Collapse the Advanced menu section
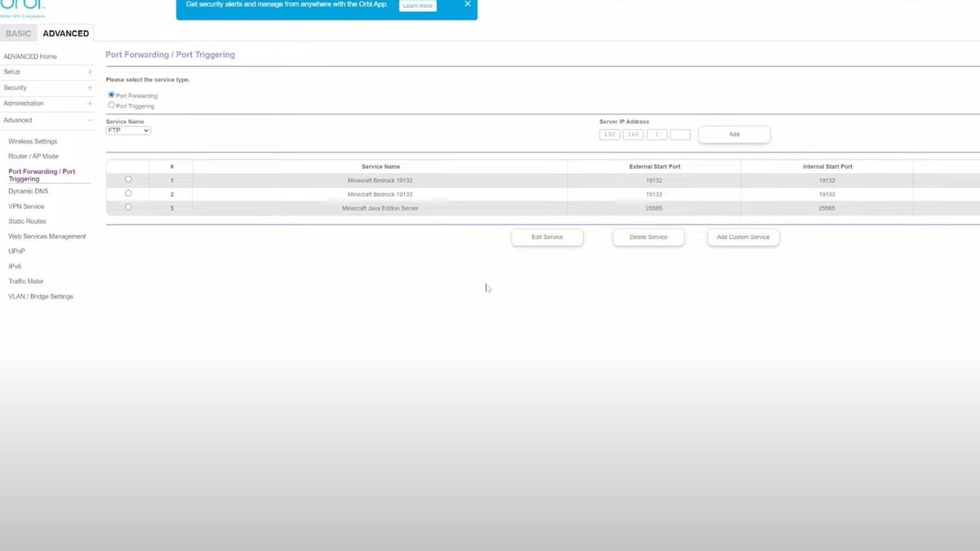 pos(90,120)
